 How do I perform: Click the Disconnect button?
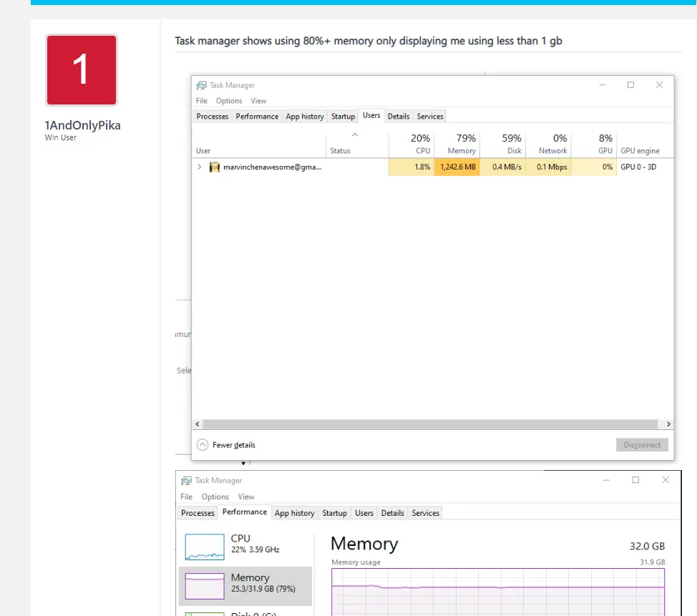[x=642, y=445]
